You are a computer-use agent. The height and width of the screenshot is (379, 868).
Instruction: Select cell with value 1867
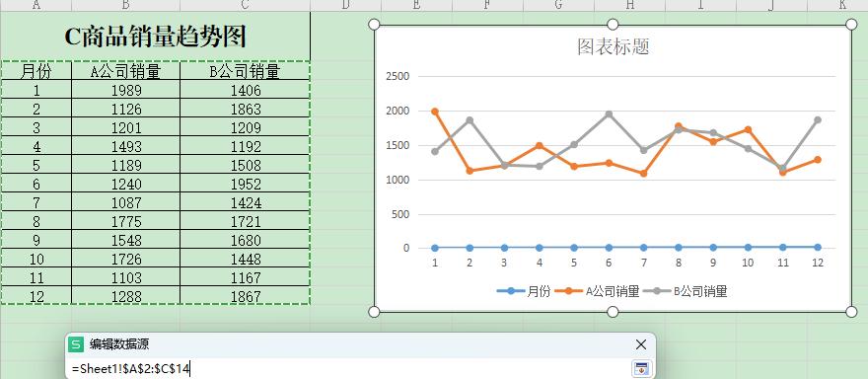click(246, 296)
